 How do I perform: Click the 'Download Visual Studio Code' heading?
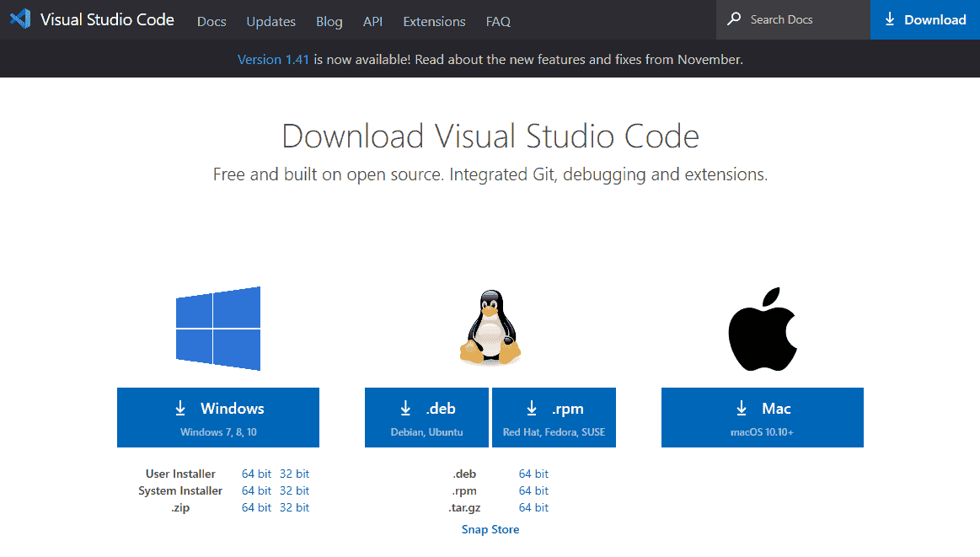490,137
